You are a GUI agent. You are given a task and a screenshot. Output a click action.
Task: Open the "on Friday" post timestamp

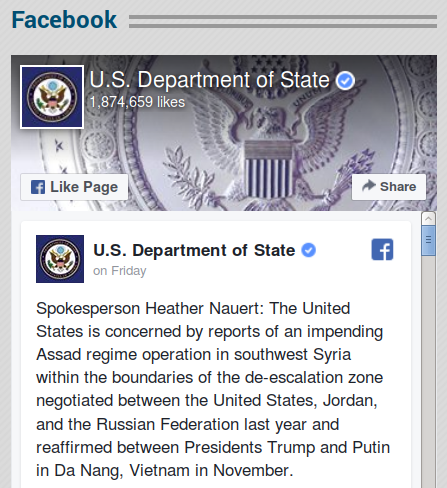coord(120,271)
